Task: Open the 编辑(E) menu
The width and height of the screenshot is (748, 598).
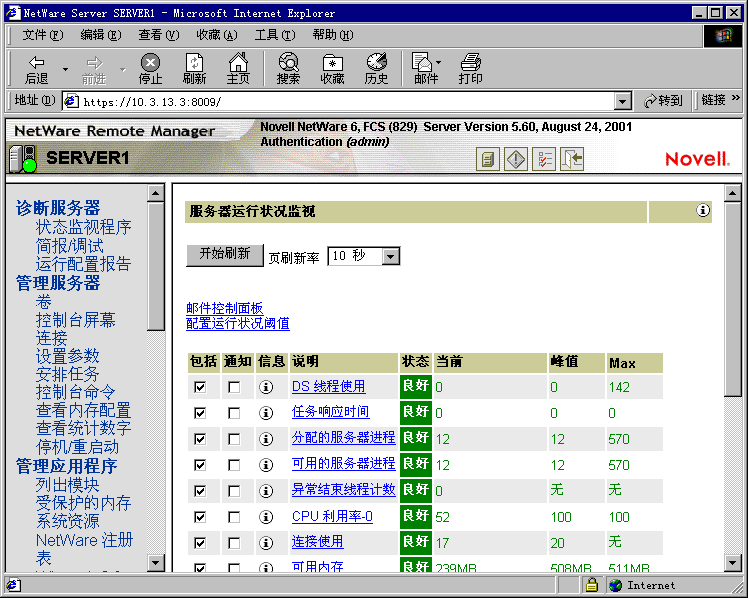Action: click(101, 35)
